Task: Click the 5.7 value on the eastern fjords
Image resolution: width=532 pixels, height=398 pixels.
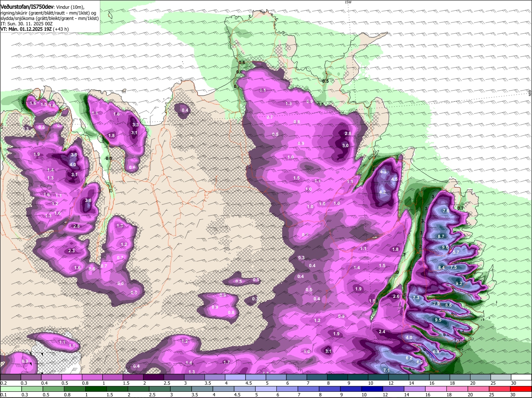Action: (x=456, y=252)
